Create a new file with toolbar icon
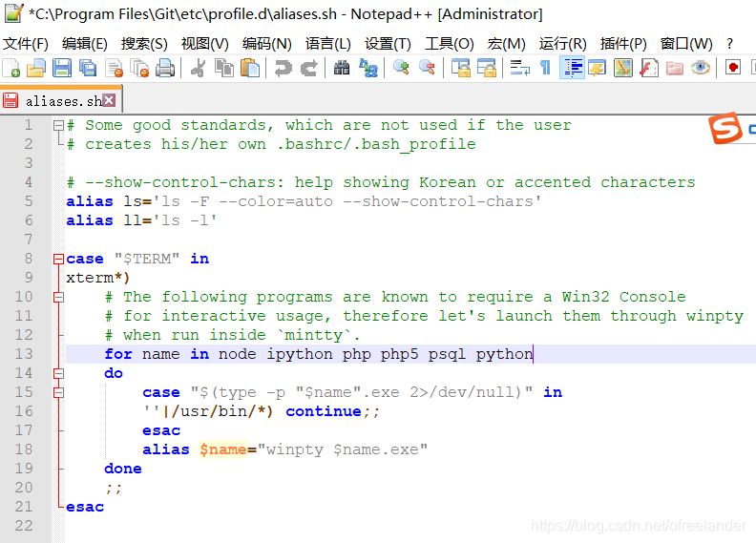This screenshot has height=543, width=756. click(10, 68)
